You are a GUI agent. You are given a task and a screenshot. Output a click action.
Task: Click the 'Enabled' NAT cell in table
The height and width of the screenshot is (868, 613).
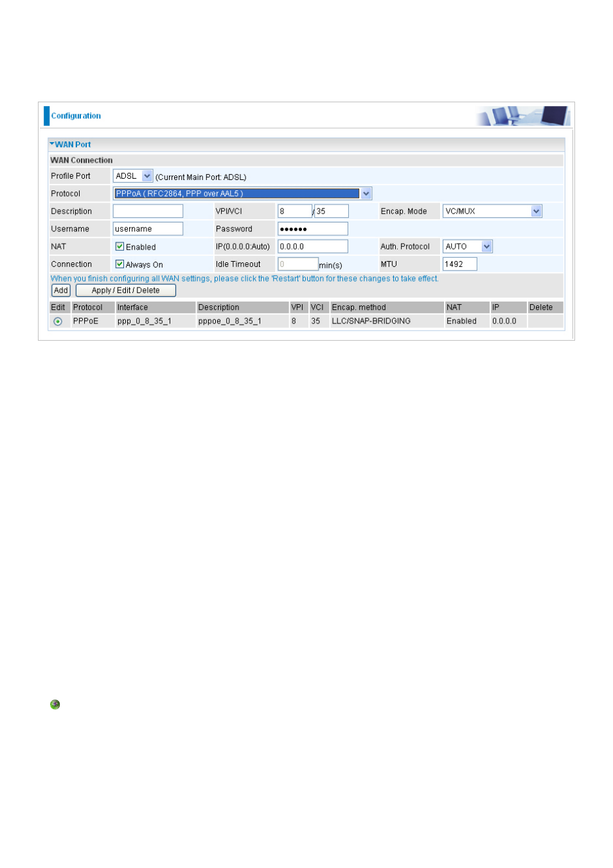(466, 321)
